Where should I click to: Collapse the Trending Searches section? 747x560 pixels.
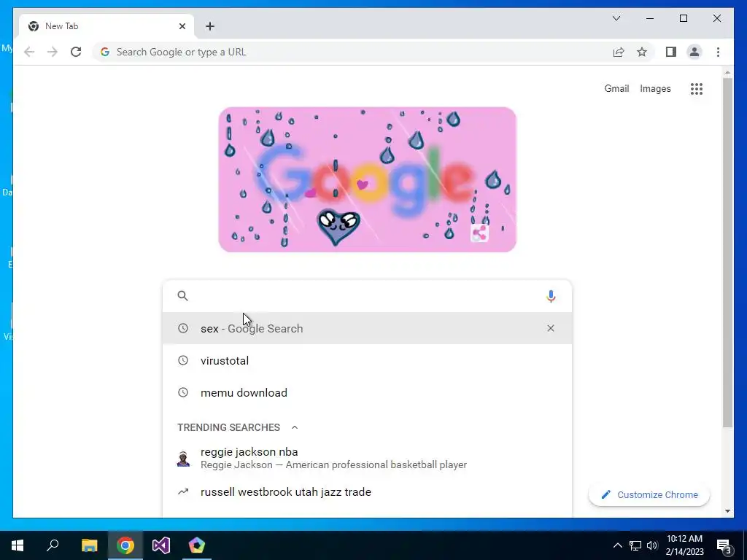coord(295,427)
